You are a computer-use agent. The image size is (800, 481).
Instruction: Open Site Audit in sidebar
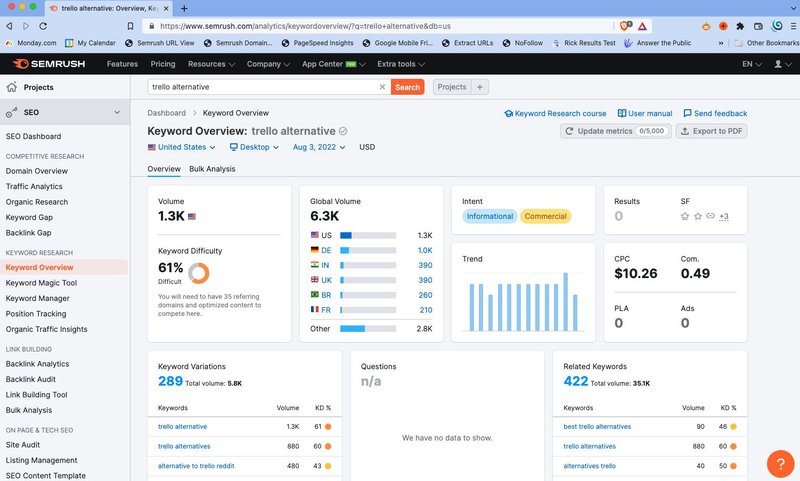coord(22,445)
